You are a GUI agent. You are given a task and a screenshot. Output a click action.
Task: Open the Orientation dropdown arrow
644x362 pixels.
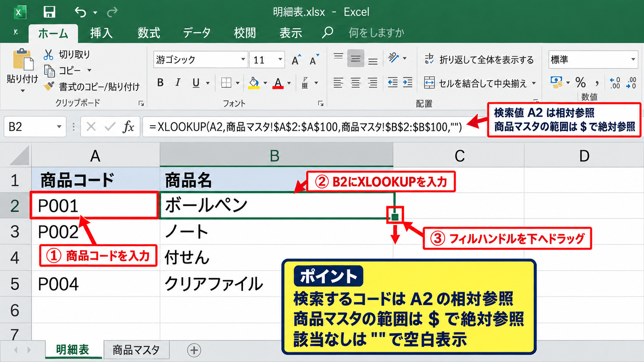tap(404, 58)
